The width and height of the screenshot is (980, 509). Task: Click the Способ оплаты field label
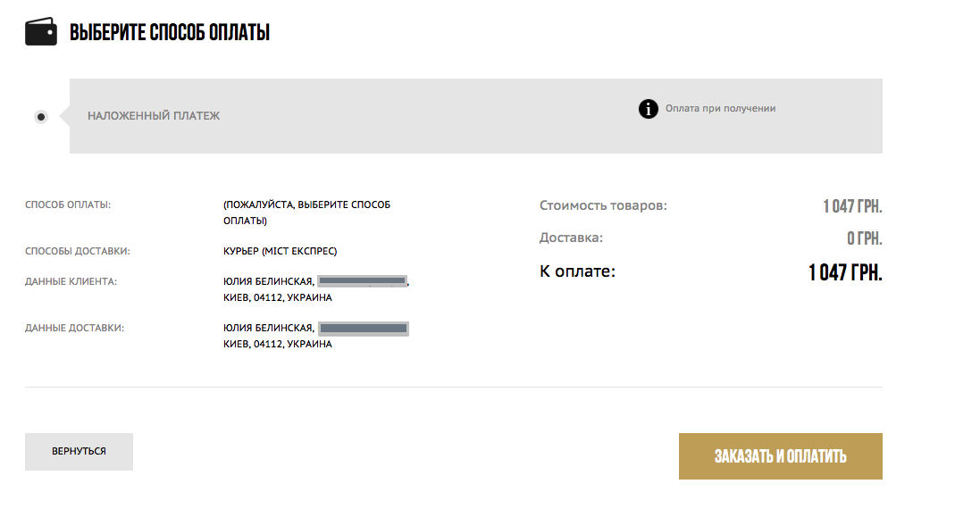68,204
